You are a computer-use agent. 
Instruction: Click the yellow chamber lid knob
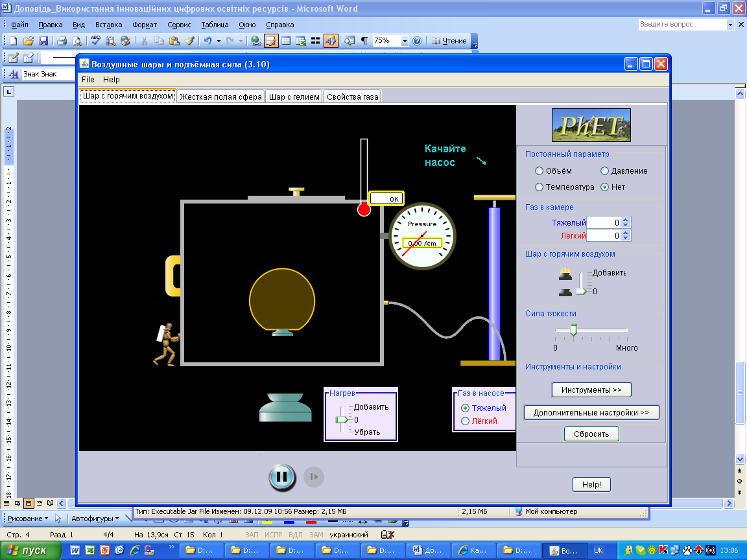(x=296, y=191)
